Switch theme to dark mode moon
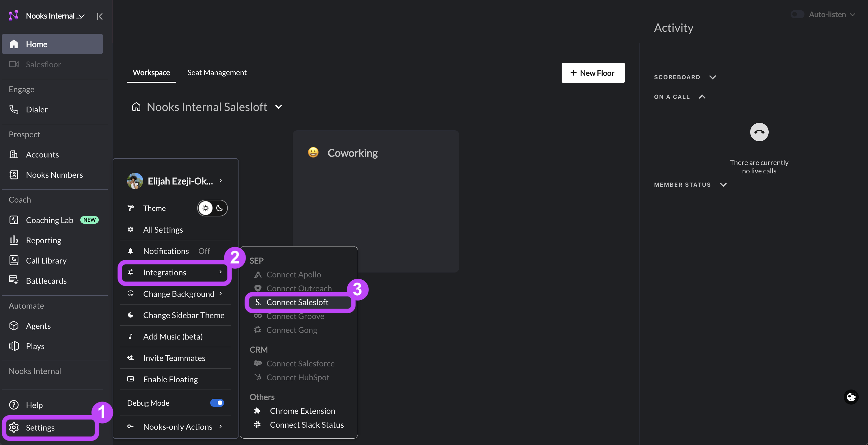Viewport: 868px width, 445px height. pyautogui.click(x=220, y=208)
